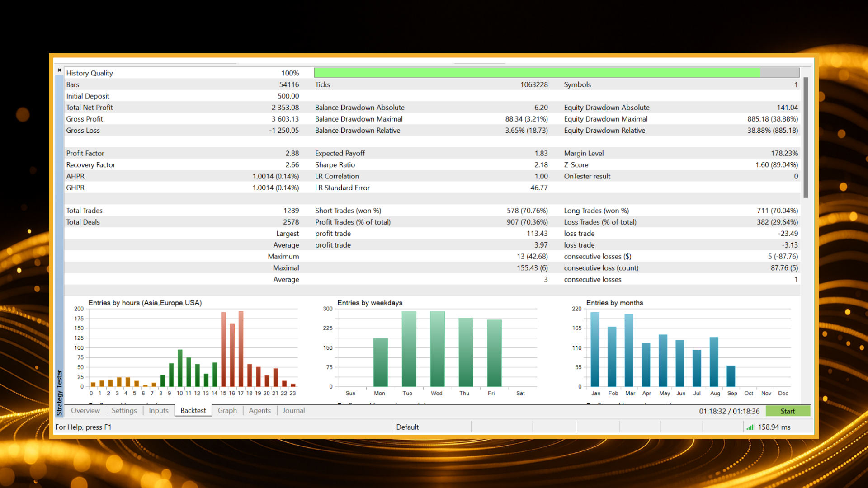Show the Graph tab
The height and width of the screenshot is (488, 868).
click(227, 410)
